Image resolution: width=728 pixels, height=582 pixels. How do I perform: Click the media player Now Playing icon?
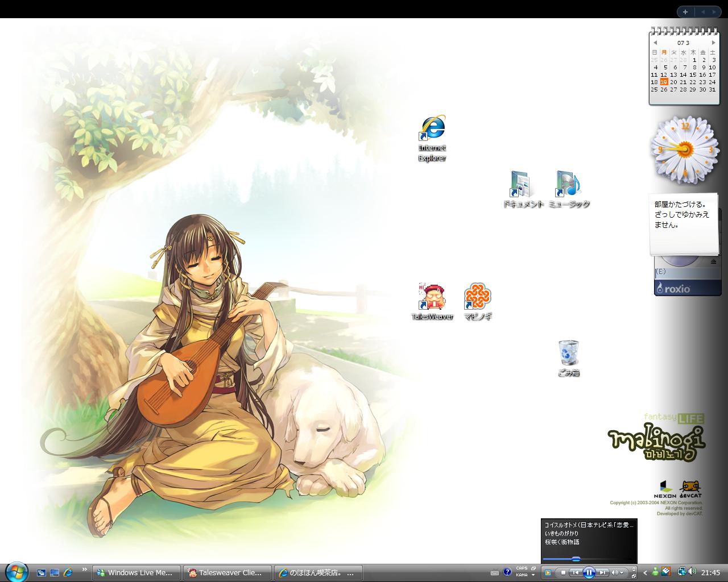point(548,572)
